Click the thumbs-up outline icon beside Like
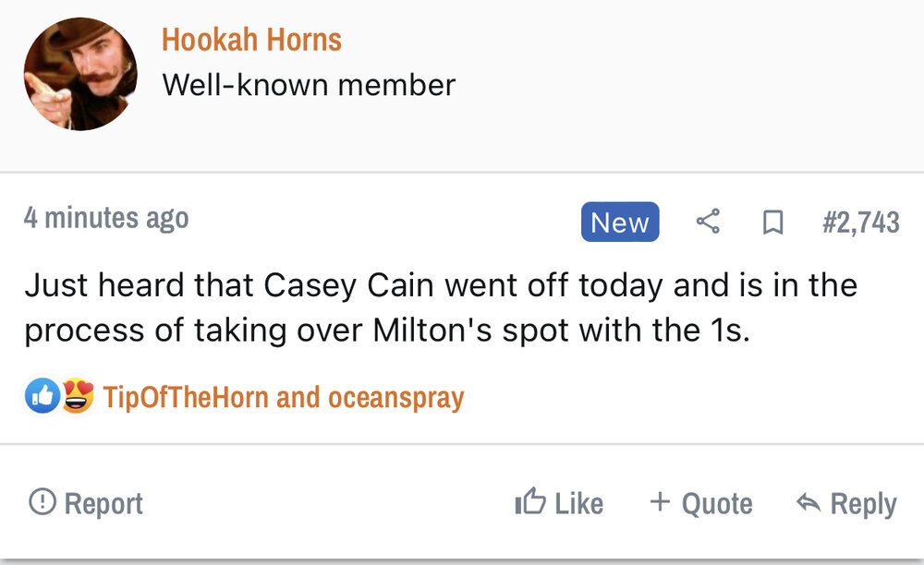The height and width of the screenshot is (565, 924). (x=530, y=502)
